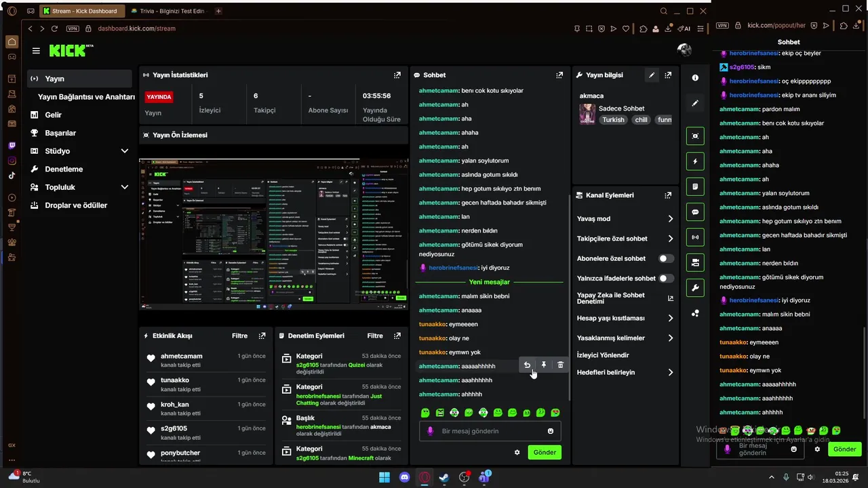This screenshot has height=488, width=868.
Task: Pin the aaaaahhhhh chat message
Action: tap(544, 365)
